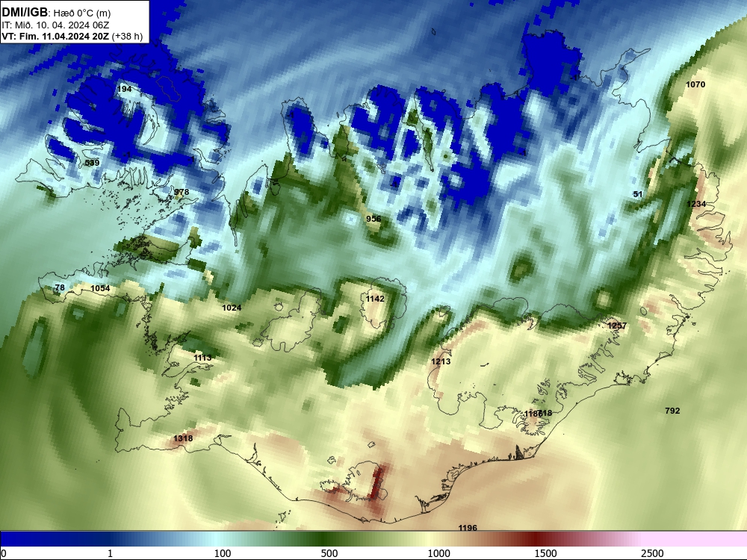Click the 1054 height value
This screenshot has height=560, width=747.
[100, 288]
